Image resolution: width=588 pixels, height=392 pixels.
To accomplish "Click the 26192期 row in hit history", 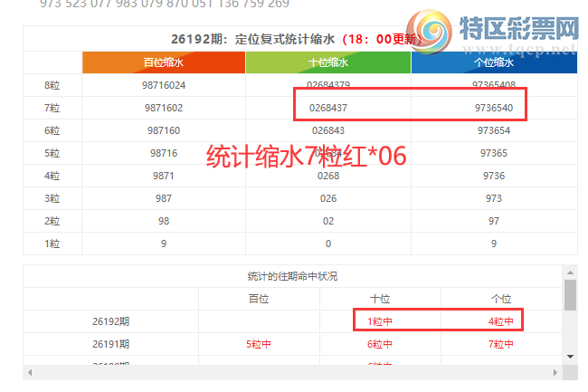I will coord(292,321).
